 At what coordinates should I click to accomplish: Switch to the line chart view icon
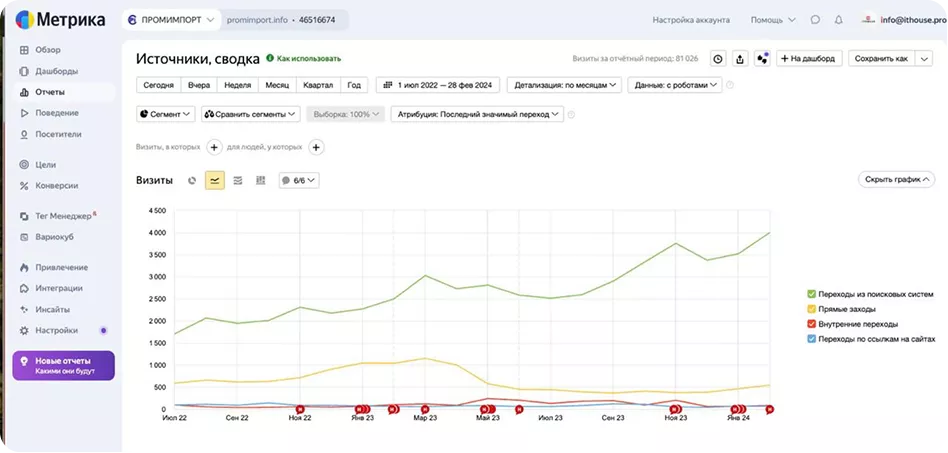[215, 180]
